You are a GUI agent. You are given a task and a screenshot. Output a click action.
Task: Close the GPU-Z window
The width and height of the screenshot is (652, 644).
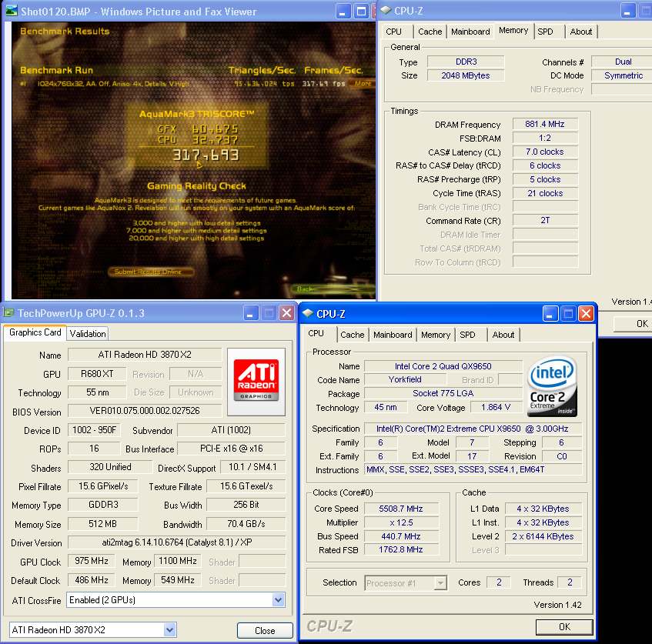point(286,313)
